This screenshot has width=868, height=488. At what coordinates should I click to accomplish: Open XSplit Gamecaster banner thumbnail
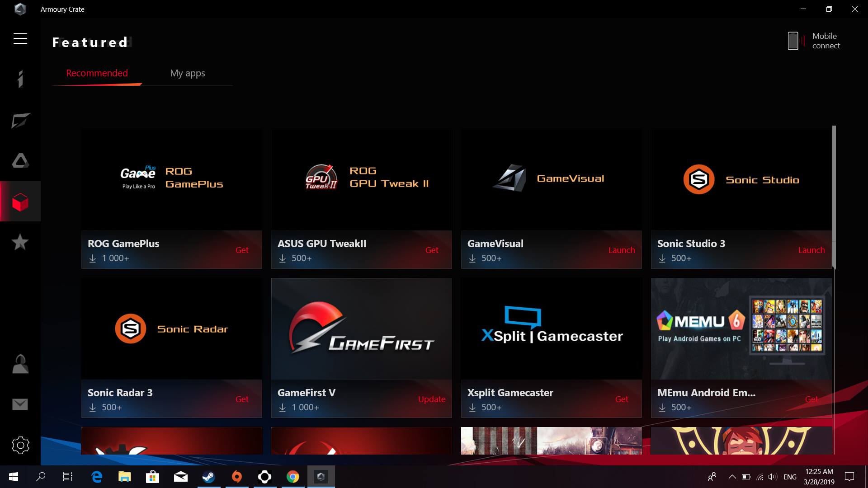click(552, 328)
